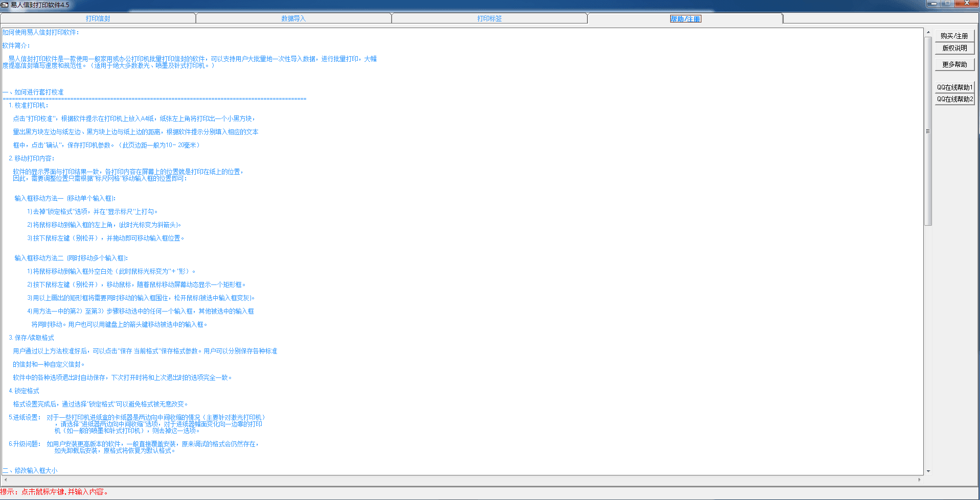Screen dimensions: 980x500
Task: Restore down the application window
Action: tap(948, 3)
